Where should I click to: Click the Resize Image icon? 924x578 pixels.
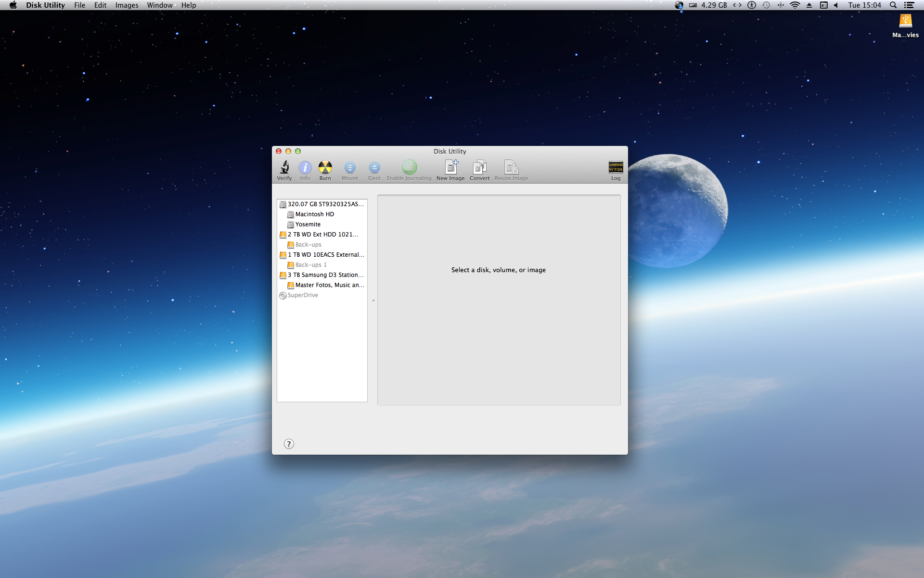click(x=512, y=167)
